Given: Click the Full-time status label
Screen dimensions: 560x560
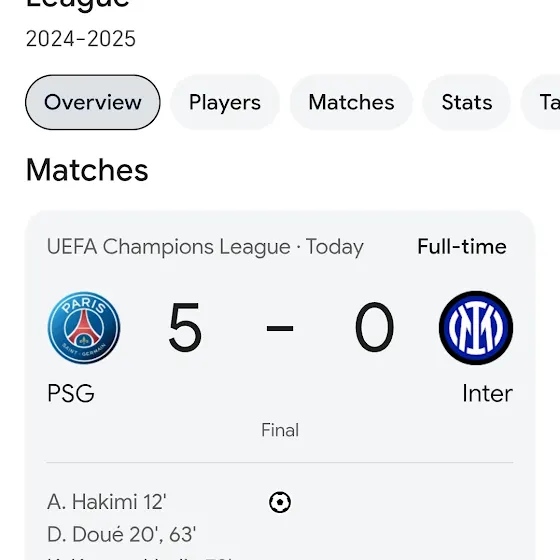Looking at the screenshot, I should click(x=462, y=246).
